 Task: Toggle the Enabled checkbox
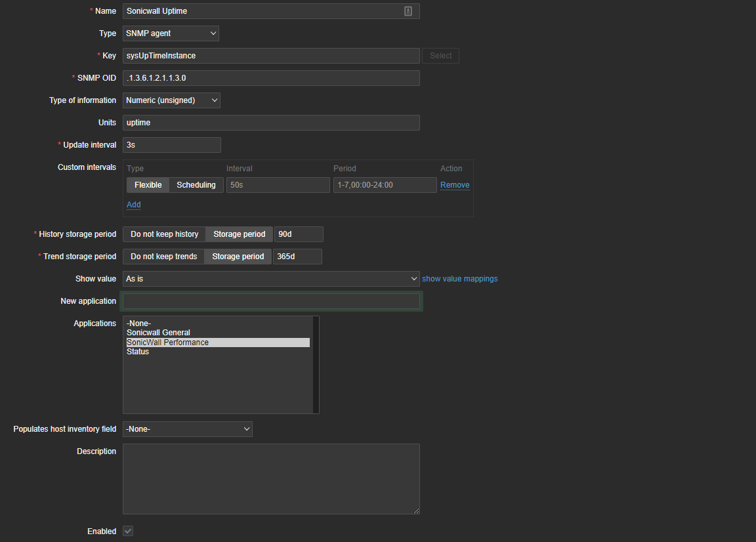pos(128,531)
